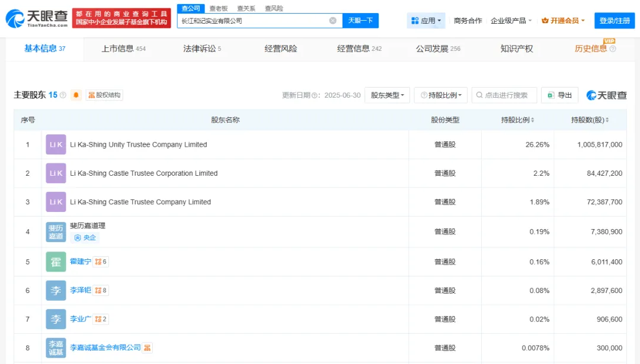640x364 pixels.
Task: Click the 霍 avatar for 霍建宁
Action: pos(56,262)
